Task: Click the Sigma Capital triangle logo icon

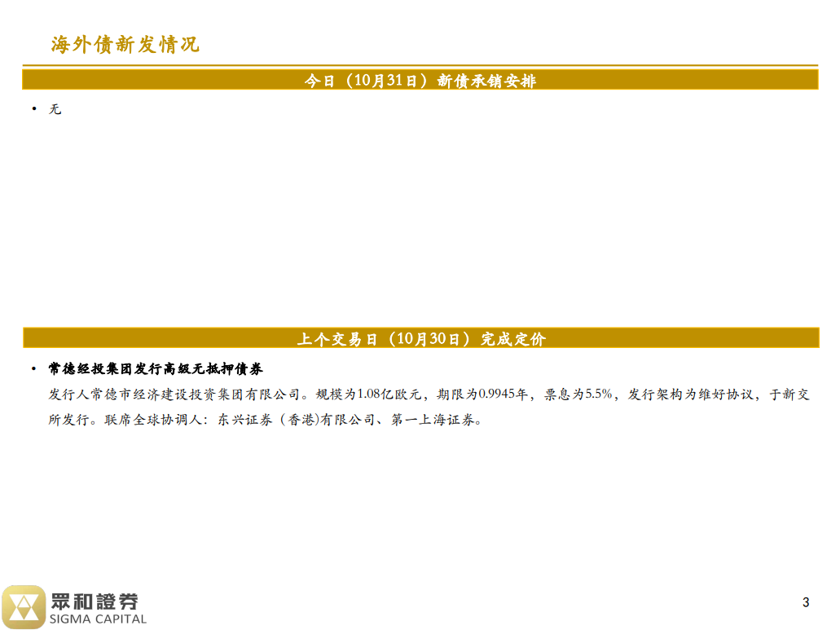Action: [24, 607]
